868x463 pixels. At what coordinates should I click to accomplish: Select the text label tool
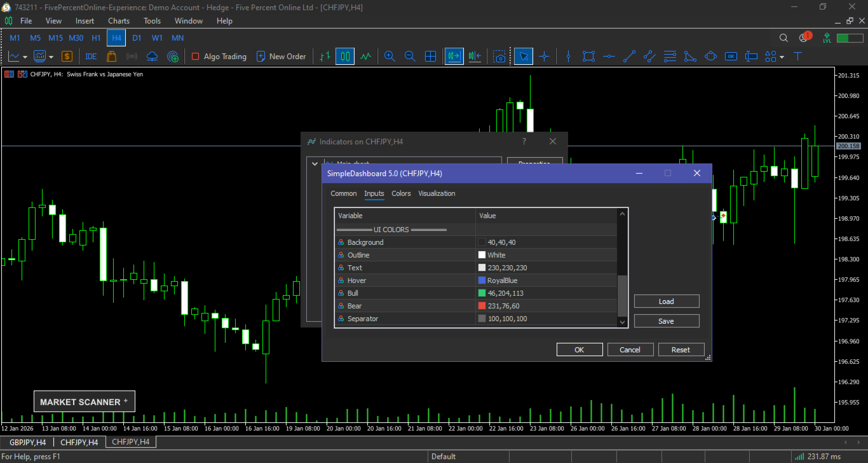click(x=797, y=57)
